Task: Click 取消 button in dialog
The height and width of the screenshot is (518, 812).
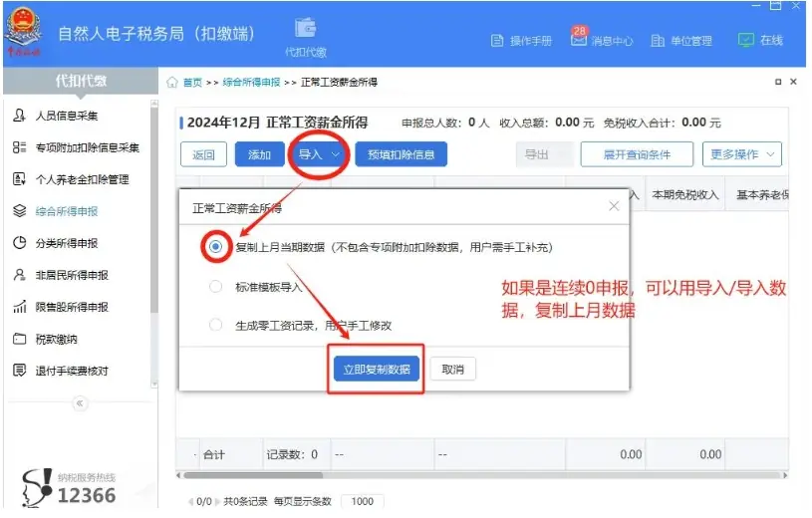Action: coord(452,370)
